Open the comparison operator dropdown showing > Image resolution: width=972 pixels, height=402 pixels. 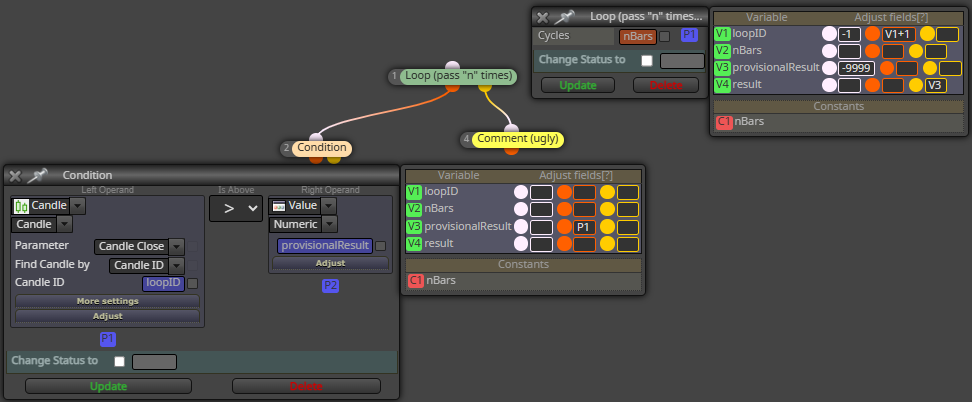[x=236, y=209]
